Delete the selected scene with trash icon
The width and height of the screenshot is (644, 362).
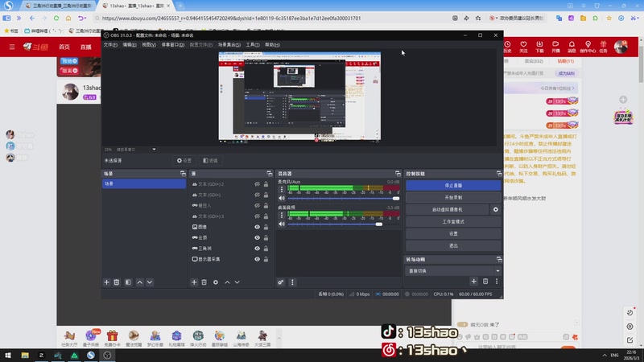pyautogui.click(x=117, y=282)
